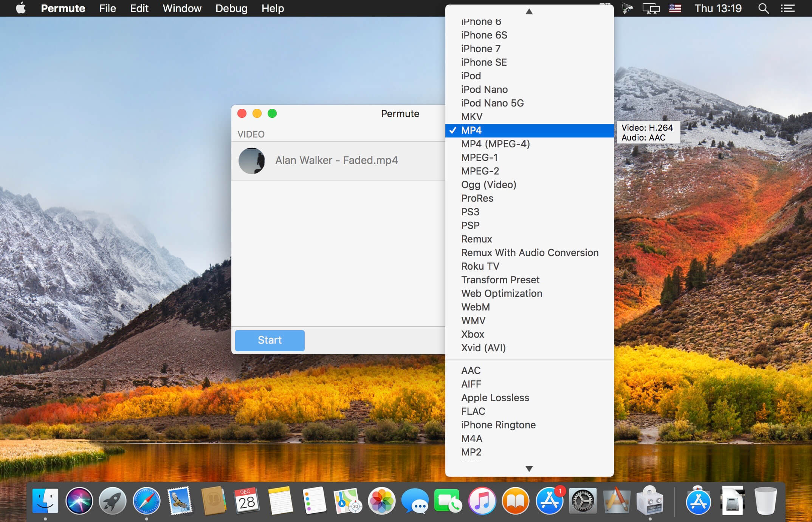
Task: Choose MPEG-2 format
Action: 529,171
